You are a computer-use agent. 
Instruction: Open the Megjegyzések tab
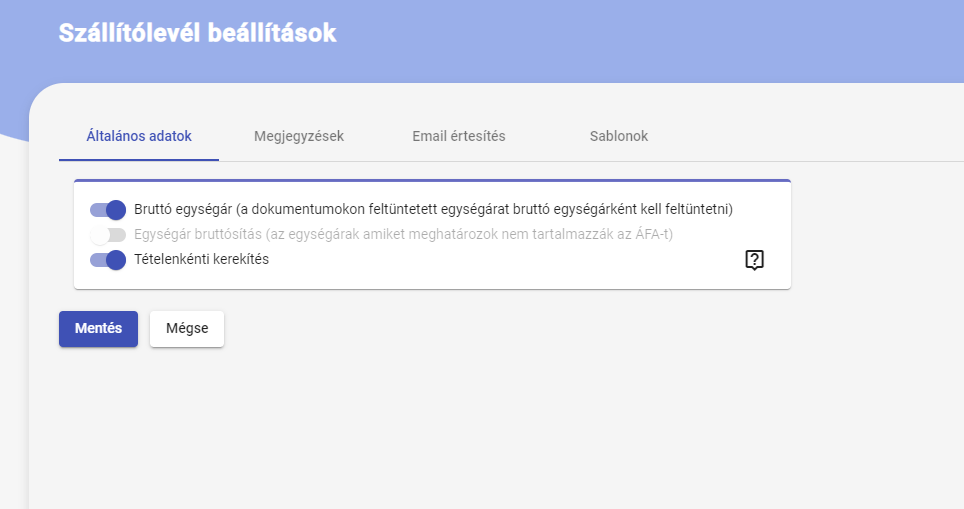[299, 136]
